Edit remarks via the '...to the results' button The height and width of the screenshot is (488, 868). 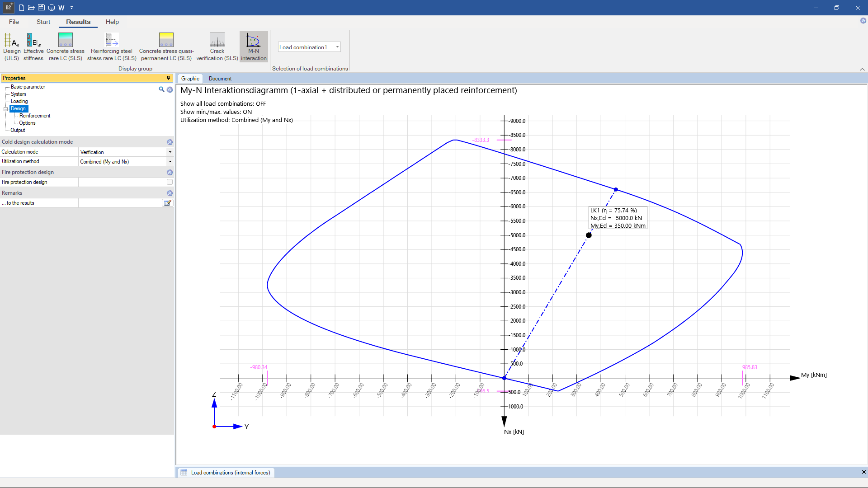point(167,202)
